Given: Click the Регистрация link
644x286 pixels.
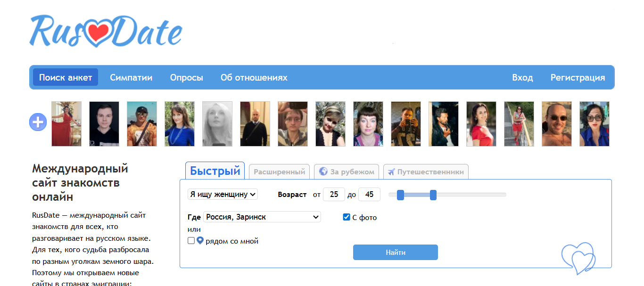Looking at the screenshot, I should pos(578,78).
